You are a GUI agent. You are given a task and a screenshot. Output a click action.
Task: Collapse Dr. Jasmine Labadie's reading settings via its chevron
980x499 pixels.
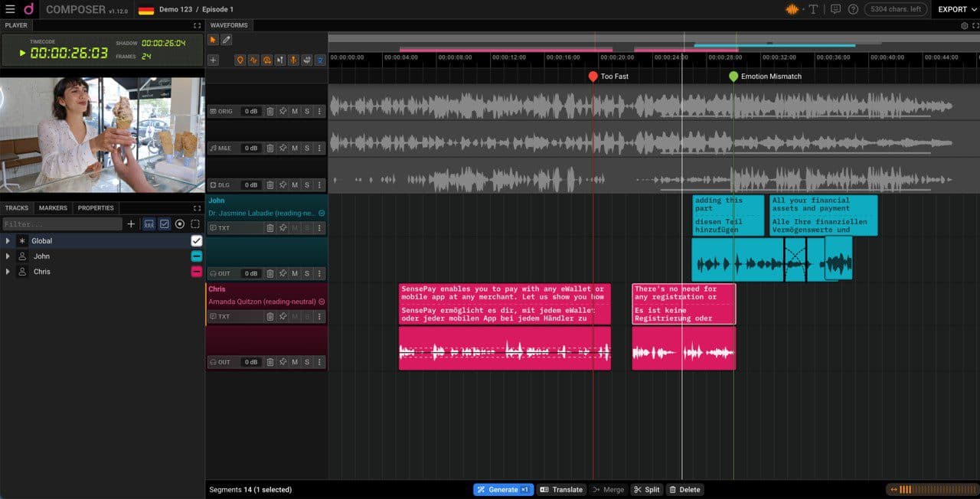322,213
